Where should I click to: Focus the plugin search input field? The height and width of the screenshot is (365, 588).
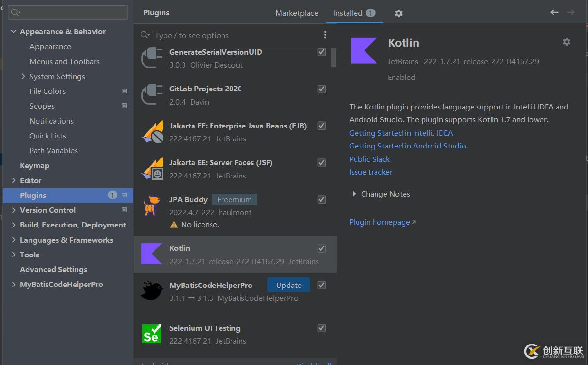point(236,35)
